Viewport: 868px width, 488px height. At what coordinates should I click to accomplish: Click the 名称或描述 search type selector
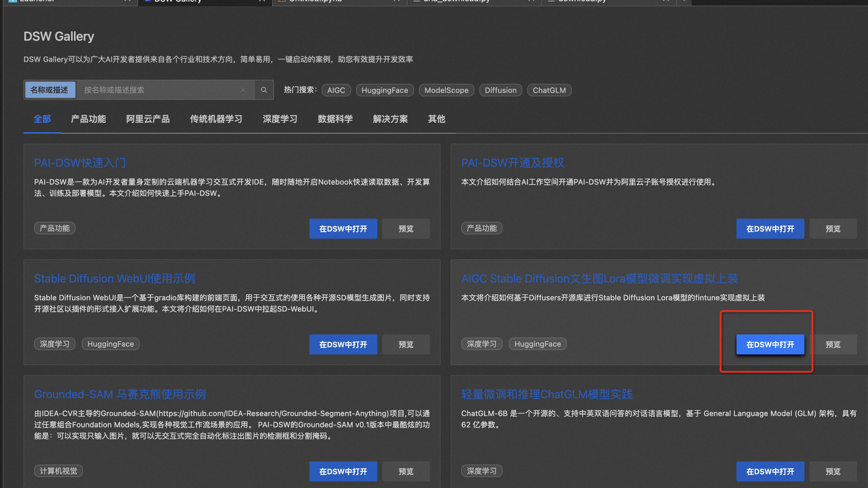(x=50, y=90)
